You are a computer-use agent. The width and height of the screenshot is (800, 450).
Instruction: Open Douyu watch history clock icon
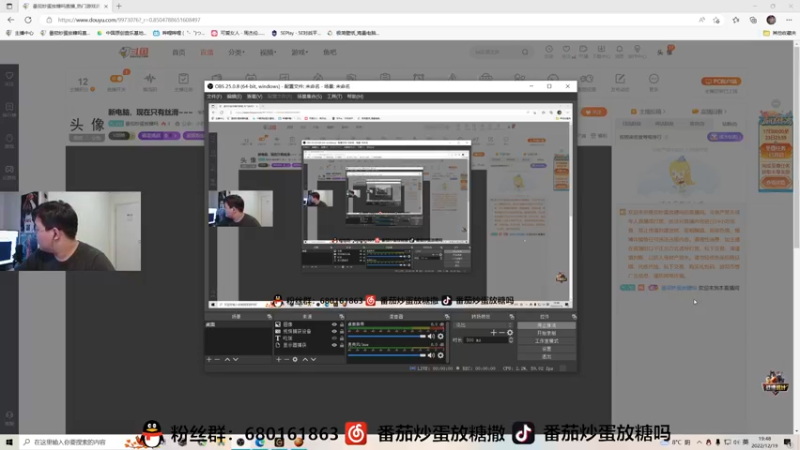coord(549,51)
